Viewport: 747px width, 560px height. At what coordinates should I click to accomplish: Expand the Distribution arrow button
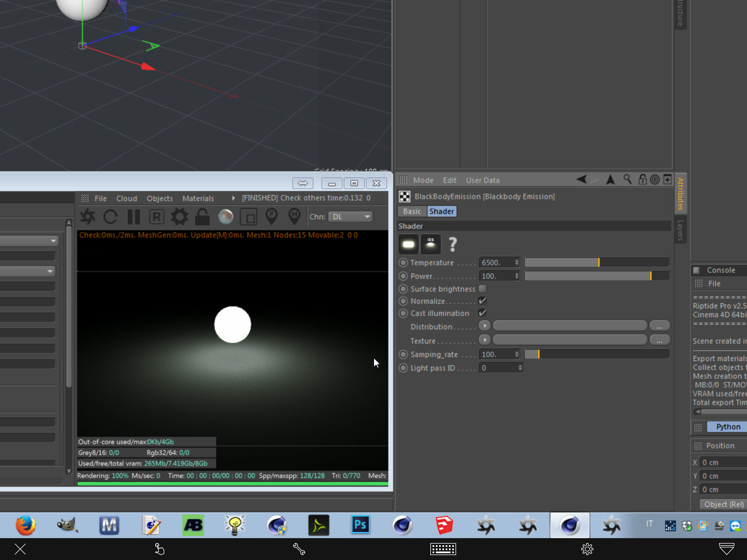tap(485, 326)
